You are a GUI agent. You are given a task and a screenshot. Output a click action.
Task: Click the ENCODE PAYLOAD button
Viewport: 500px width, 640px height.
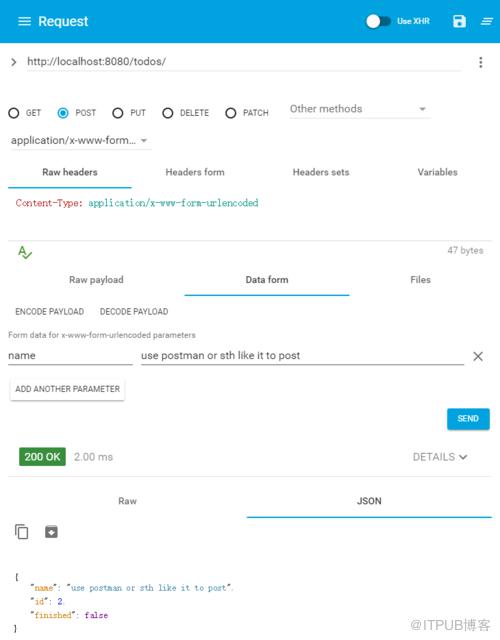point(49,311)
